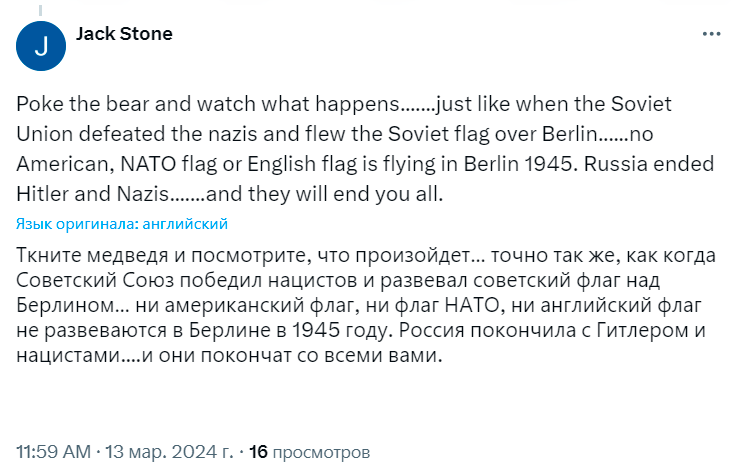Click the English line starting 'Poke the bear'

click(344, 104)
